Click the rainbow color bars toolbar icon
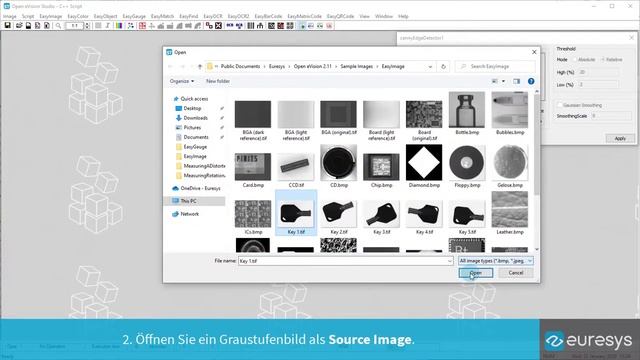 tap(118, 26)
